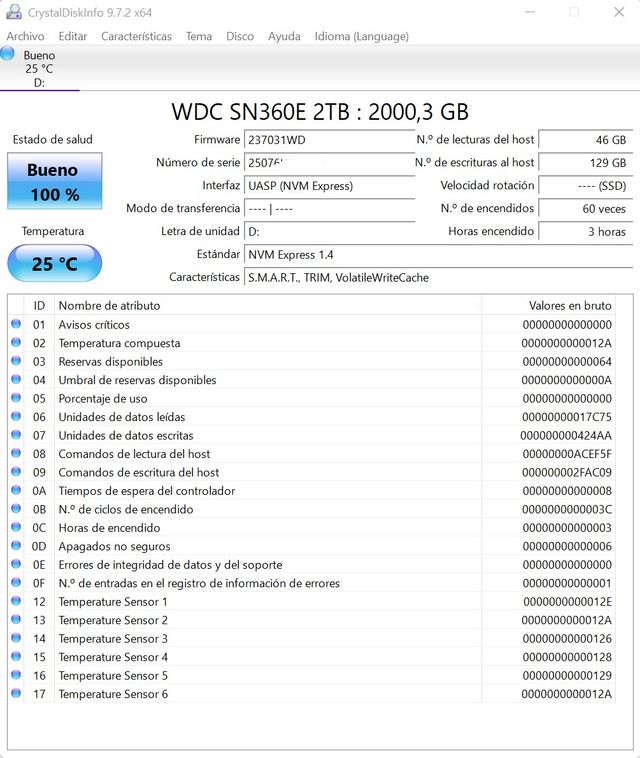The height and width of the screenshot is (758, 640).
Task: Open the Tema menu
Action: coord(199,36)
